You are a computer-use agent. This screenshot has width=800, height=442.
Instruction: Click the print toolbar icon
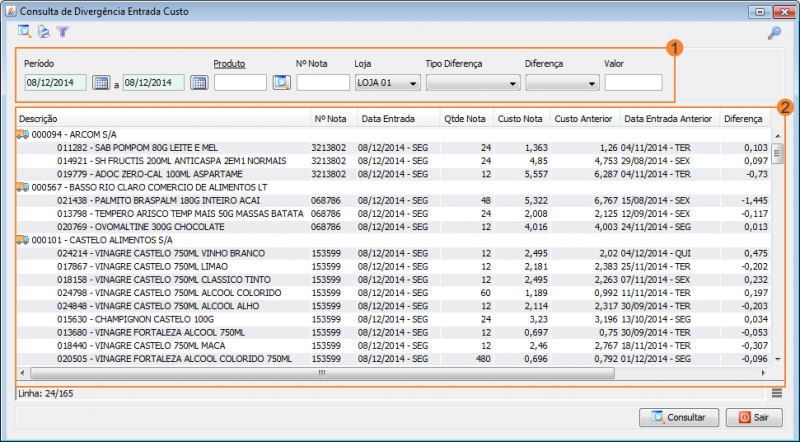44,32
